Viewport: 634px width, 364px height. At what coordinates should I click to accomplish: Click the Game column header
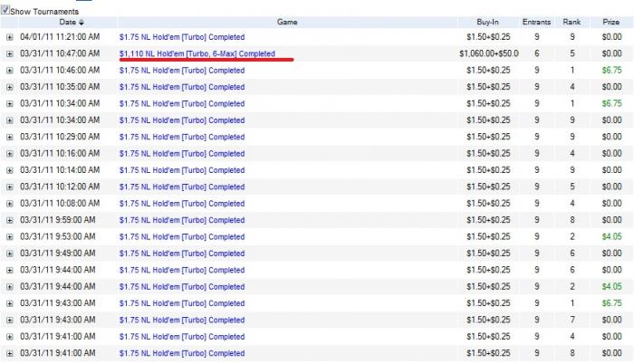pos(287,23)
